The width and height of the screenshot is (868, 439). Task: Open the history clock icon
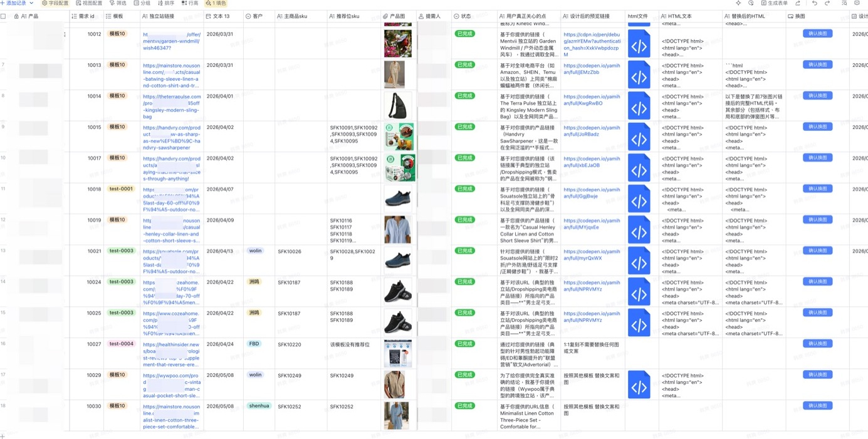(x=751, y=3)
